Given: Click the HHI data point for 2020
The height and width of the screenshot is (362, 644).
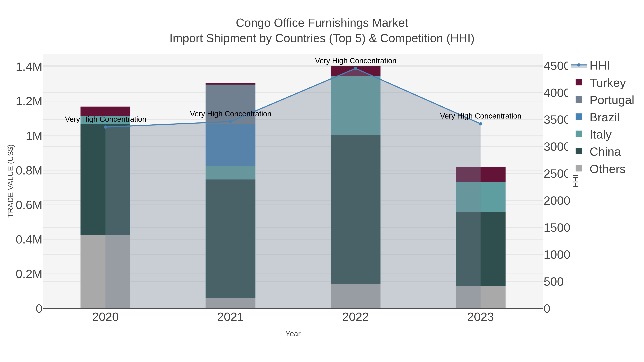Looking at the screenshot, I should point(106,127).
